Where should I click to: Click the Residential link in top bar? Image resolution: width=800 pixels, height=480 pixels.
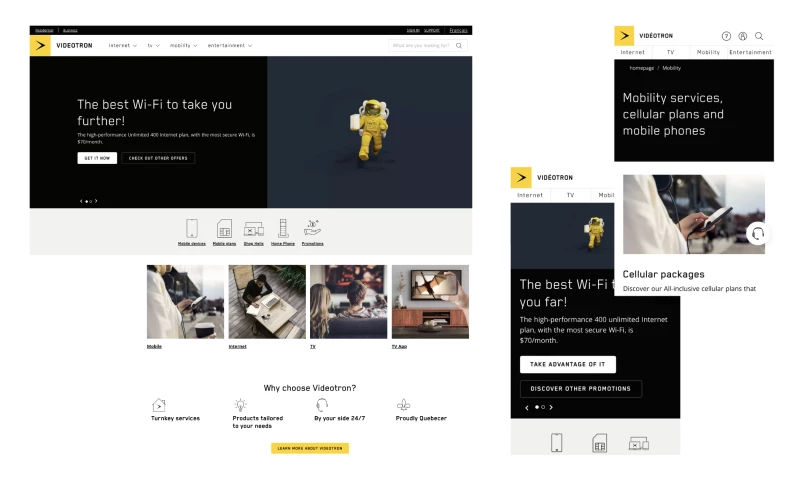tap(44, 31)
